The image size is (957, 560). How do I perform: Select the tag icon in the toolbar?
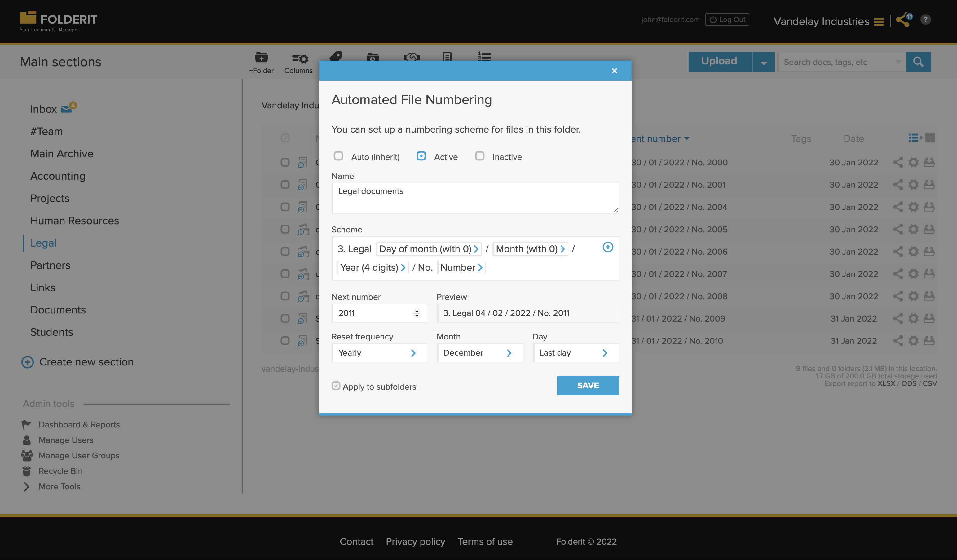pos(336,57)
